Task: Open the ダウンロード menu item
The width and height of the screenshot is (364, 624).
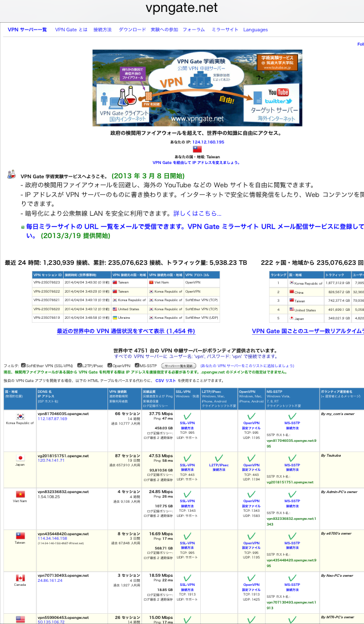Action: point(133,30)
